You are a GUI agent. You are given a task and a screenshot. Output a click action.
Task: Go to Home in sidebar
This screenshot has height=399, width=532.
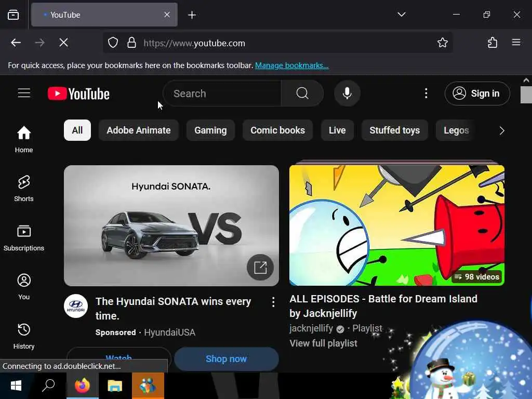24,139
